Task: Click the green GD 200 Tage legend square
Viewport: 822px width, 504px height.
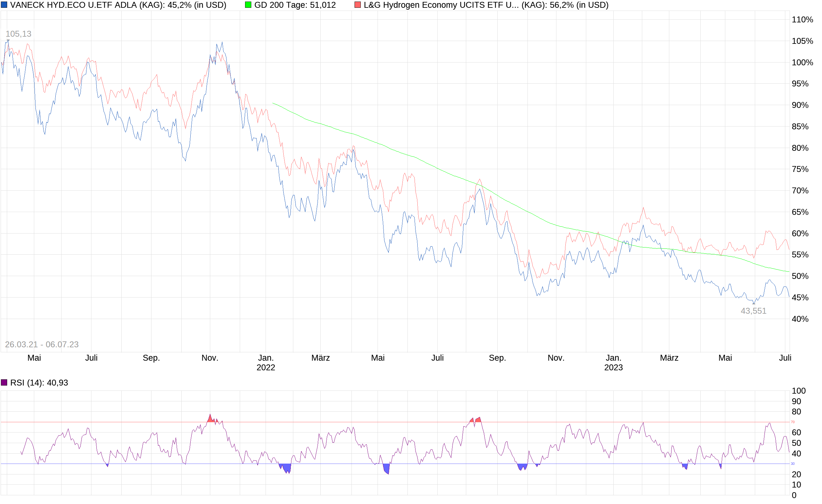Action: point(249,5)
